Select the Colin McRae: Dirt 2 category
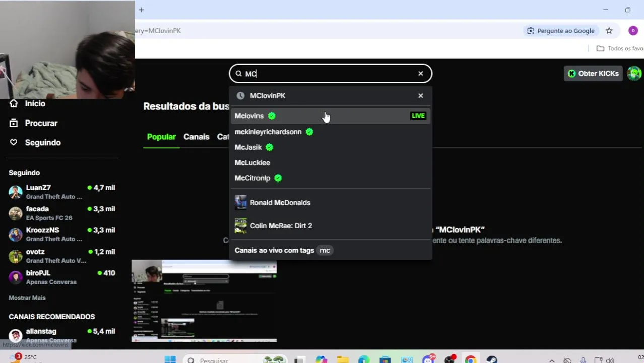The width and height of the screenshot is (644, 363). [x=331, y=226]
